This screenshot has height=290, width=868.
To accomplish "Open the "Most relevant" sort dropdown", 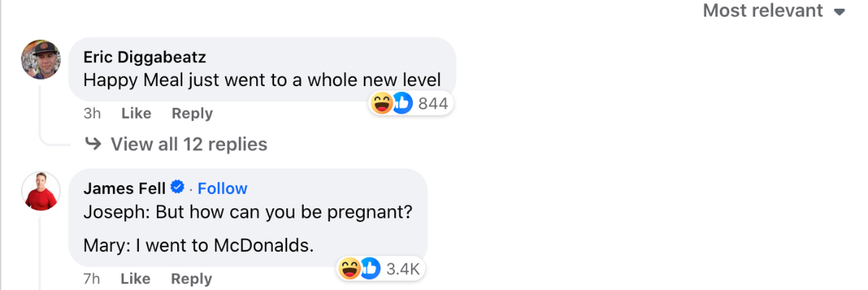I will click(x=774, y=11).
